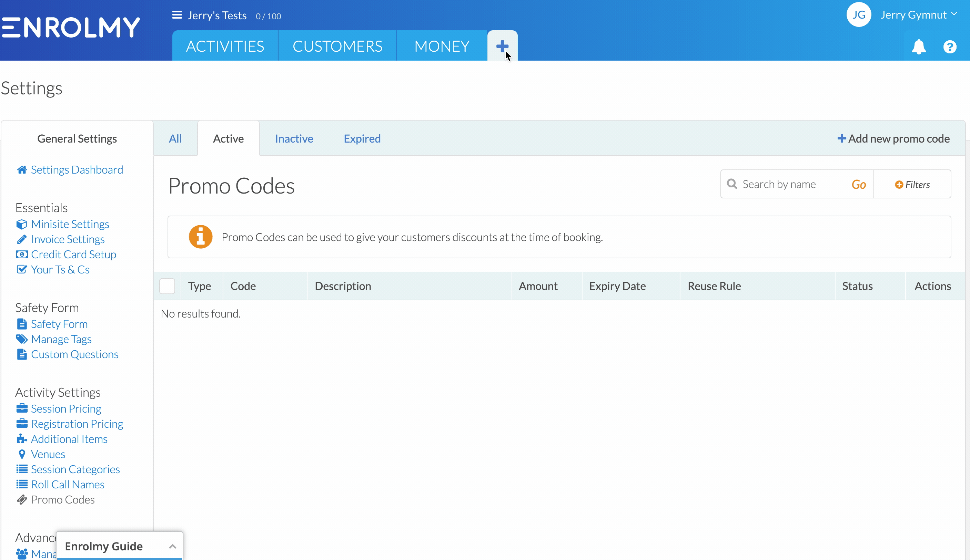
Task: Click the search magnifier icon
Action: point(732,184)
